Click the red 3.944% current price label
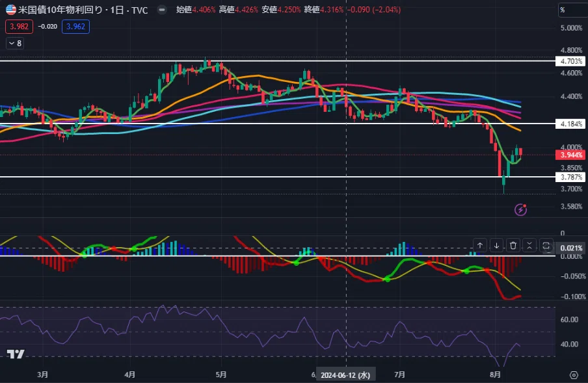588x383 pixels. (570, 155)
